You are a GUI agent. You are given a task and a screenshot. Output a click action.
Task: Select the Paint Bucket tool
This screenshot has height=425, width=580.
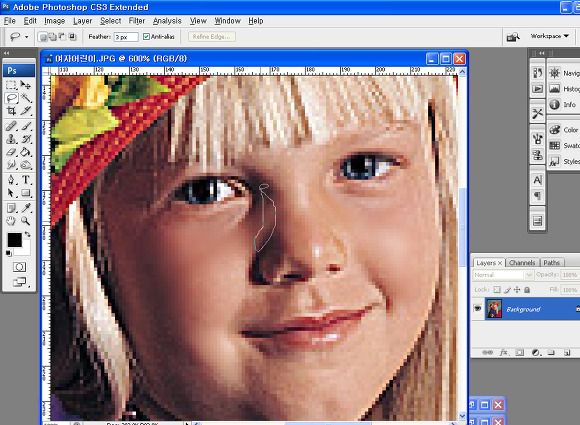point(26,152)
